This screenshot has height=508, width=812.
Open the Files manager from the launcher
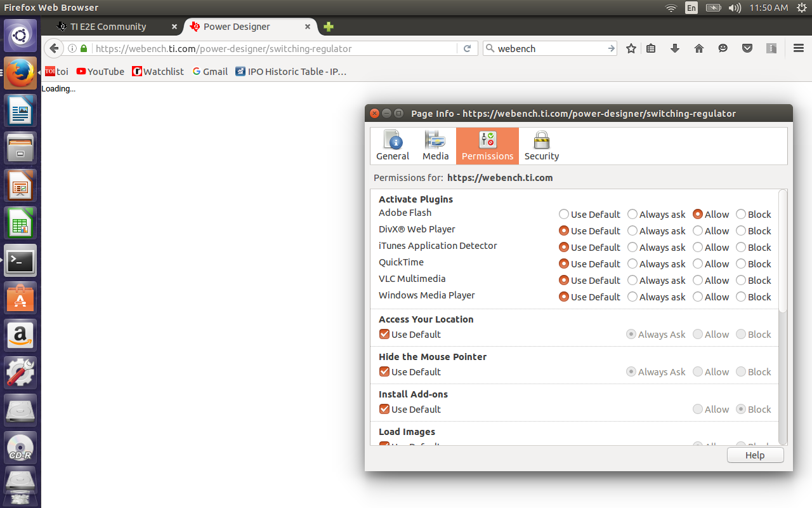pos(20,148)
